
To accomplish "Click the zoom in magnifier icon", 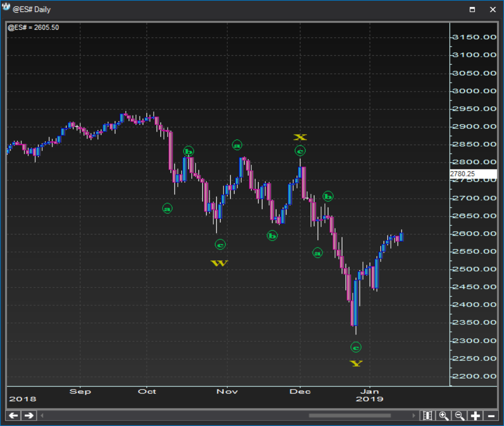I will pyautogui.click(x=444, y=416).
